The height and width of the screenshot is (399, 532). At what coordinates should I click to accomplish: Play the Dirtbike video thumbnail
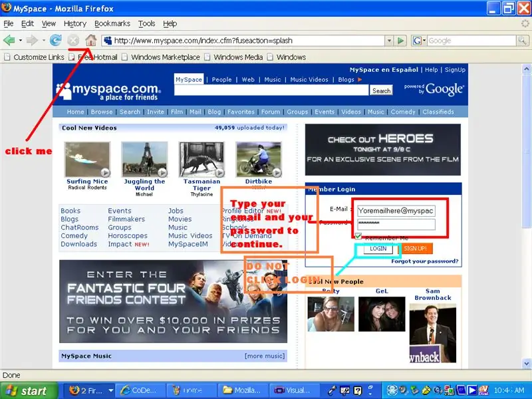[259, 159]
